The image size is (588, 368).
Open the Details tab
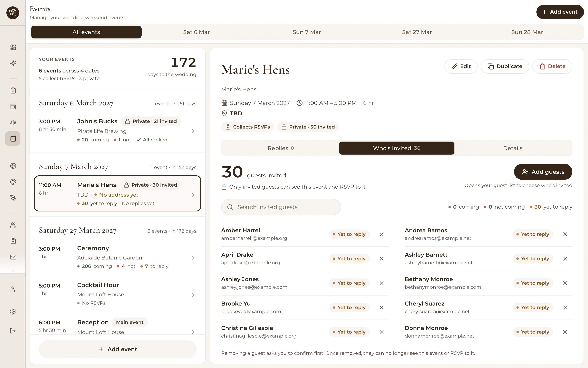pyautogui.click(x=513, y=148)
